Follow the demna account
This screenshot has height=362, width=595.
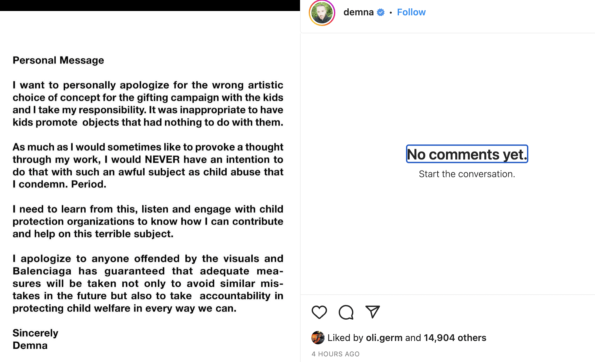tap(411, 12)
